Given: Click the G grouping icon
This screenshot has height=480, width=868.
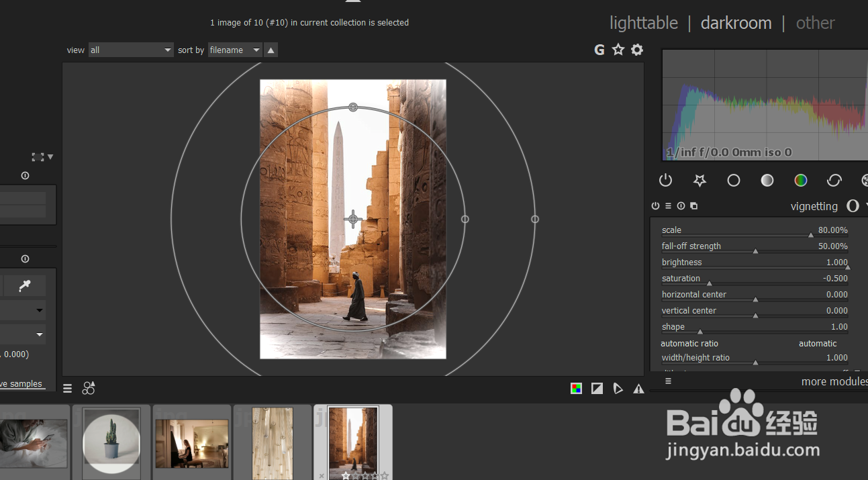Looking at the screenshot, I should pos(599,50).
